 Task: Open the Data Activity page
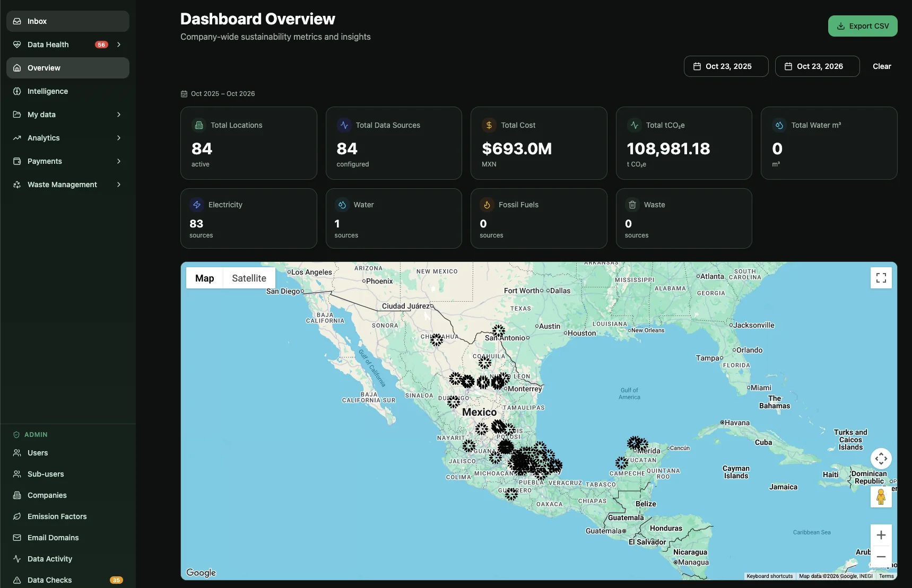[68, 559]
